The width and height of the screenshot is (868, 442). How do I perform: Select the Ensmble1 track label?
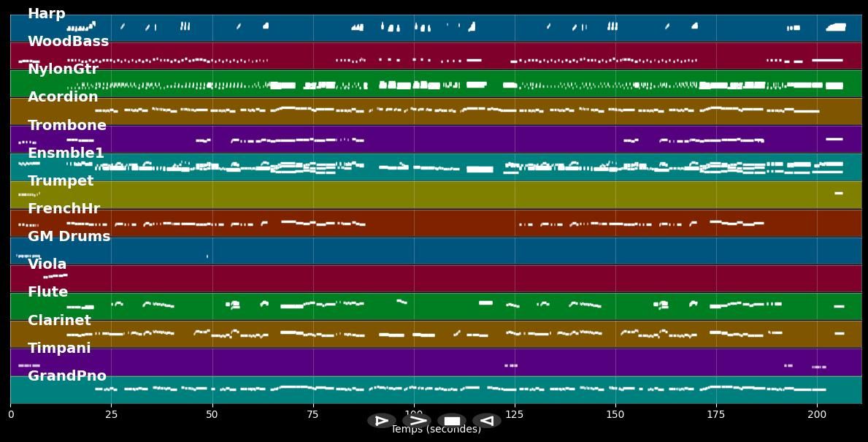coord(66,153)
